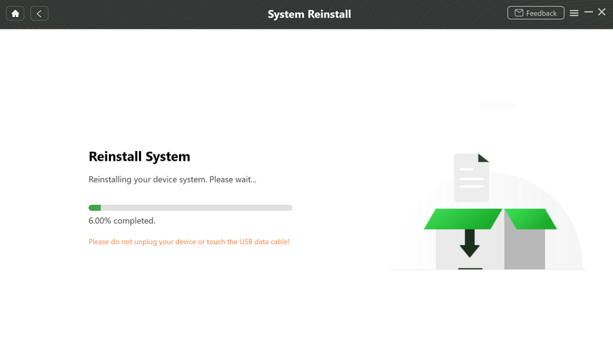This screenshot has height=364, width=613.
Task: Minimize the System Reinstall window
Action: pos(588,12)
